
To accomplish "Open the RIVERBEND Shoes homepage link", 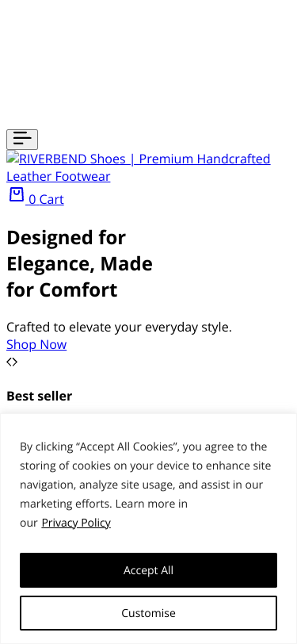I will click(139, 167).
